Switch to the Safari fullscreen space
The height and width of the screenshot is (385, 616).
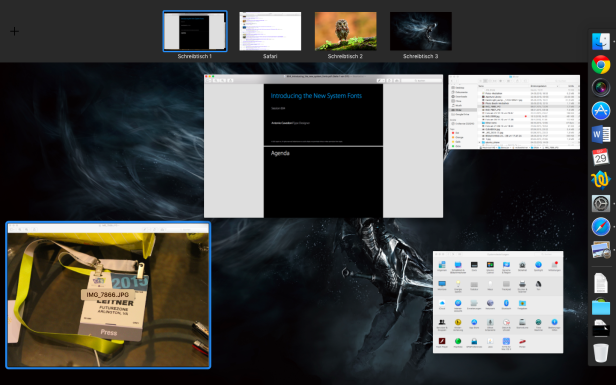pos(270,31)
